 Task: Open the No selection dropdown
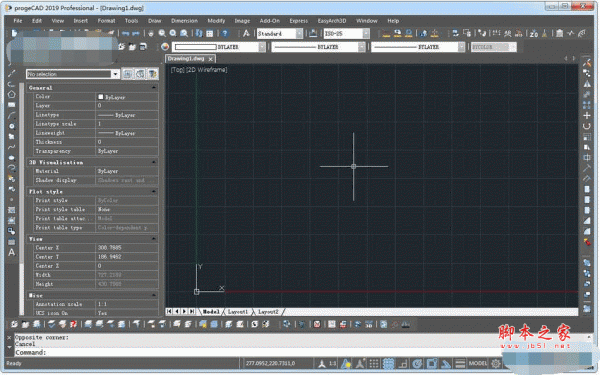(73, 74)
